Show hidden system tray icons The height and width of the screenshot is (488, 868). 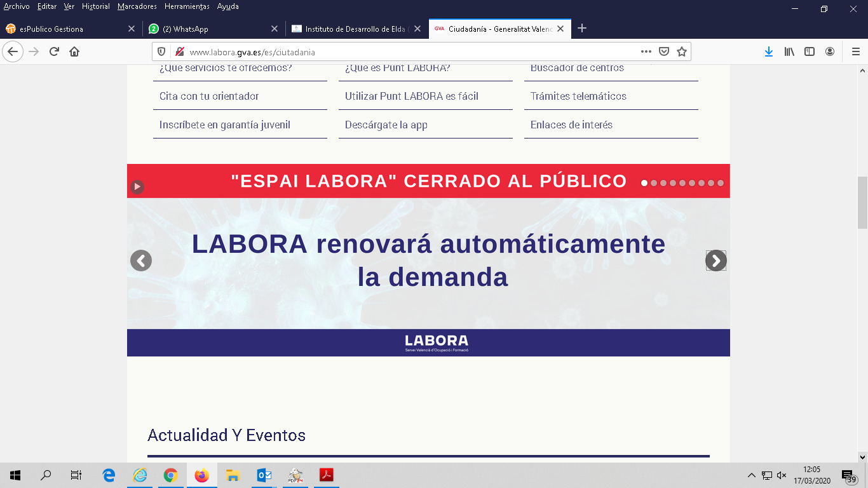click(x=752, y=475)
